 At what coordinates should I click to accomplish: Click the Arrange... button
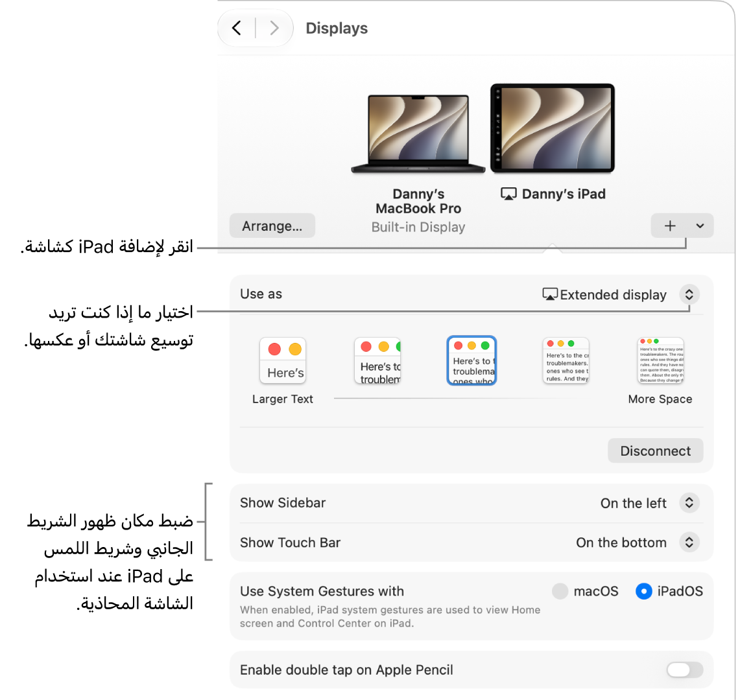[x=272, y=226]
